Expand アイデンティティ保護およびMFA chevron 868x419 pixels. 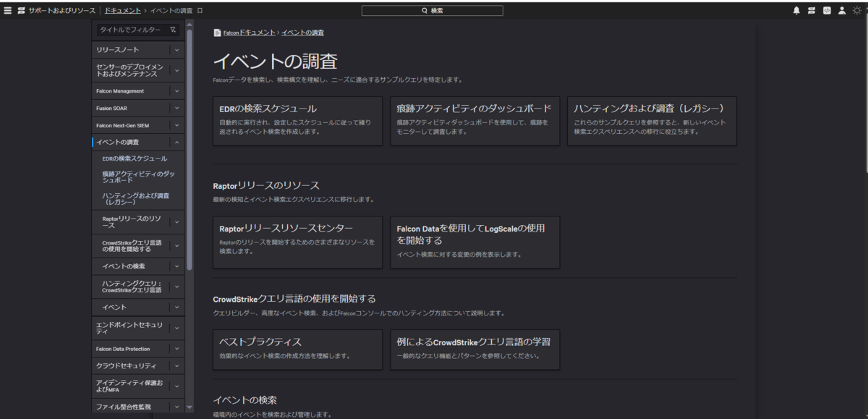pos(177,386)
